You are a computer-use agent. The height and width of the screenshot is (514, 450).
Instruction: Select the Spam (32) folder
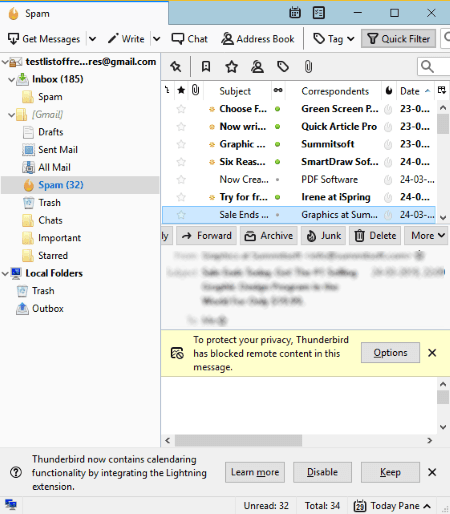point(80,185)
